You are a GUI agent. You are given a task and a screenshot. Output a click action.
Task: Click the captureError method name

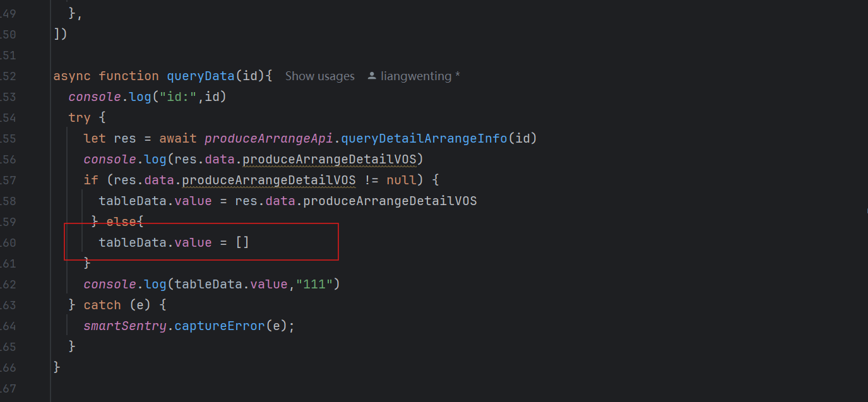point(219,326)
